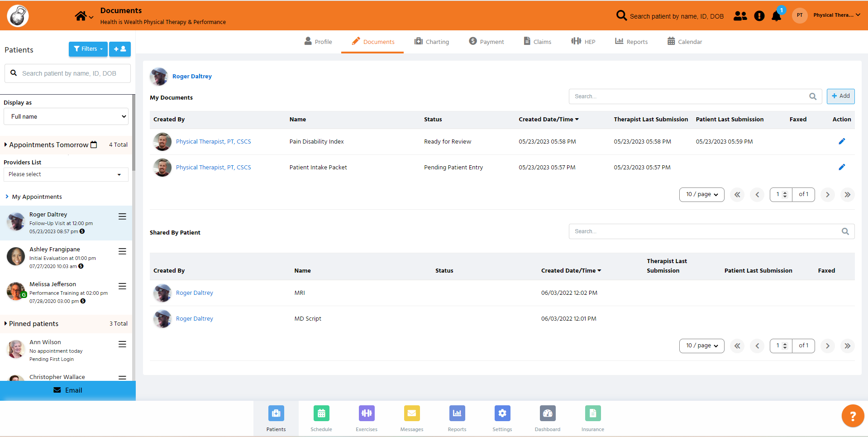Change My Documents 10 / page size
This screenshot has height=437, width=868.
(x=701, y=195)
